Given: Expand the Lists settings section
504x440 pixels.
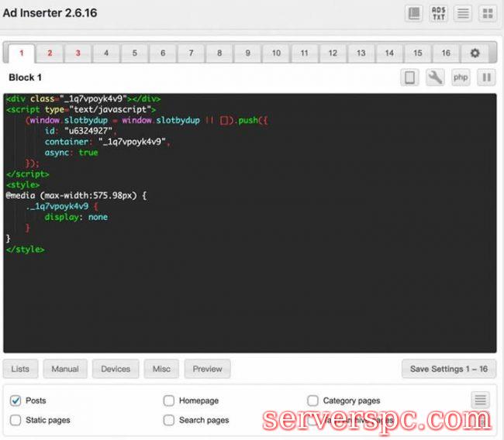Looking at the screenshot, I should (x=20, y=369).
